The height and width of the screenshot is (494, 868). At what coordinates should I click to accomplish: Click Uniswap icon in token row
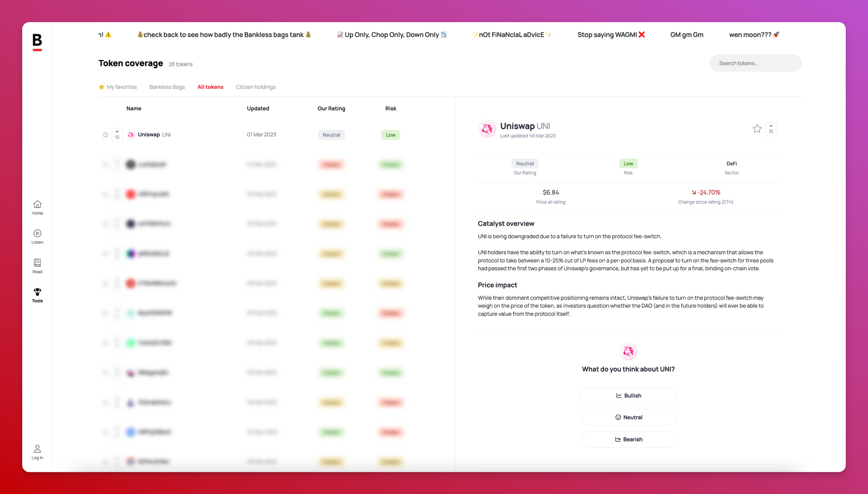[131, 135]
